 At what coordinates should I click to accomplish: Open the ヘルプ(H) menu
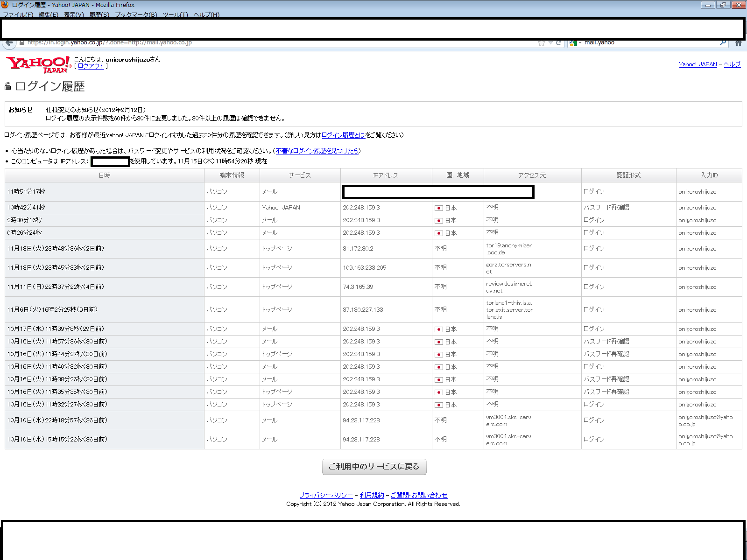(x=206, y=14)
